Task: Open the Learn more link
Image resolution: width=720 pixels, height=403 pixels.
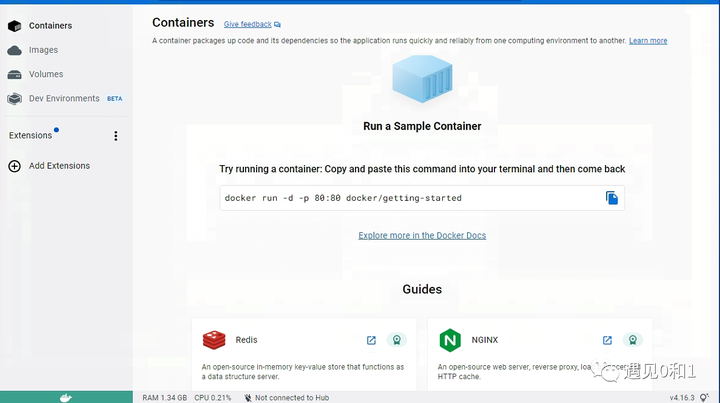Action: (648, 41)
